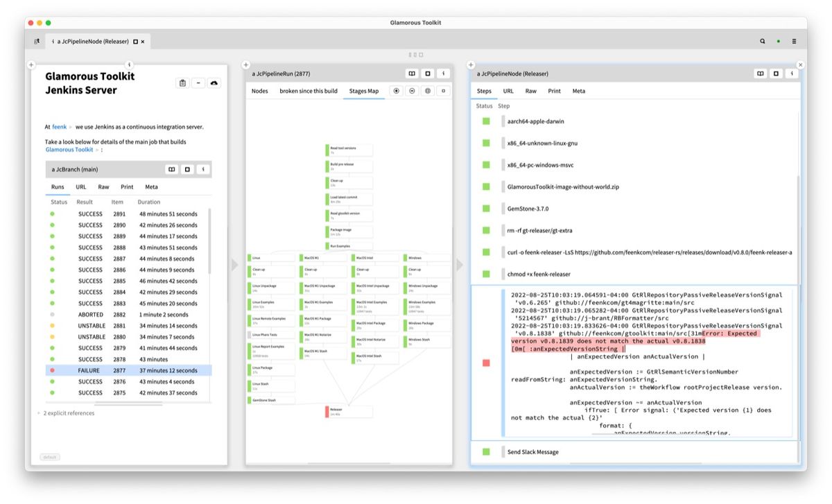Image resolution: width=832 pixels, height=504 pixels.
Task: Close the JcPipelineNode (Releaser) world tab
Action: (143, 42)
